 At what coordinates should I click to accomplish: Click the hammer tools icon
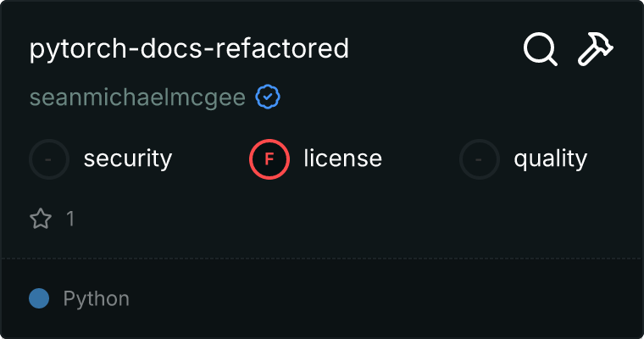(596, 49)
